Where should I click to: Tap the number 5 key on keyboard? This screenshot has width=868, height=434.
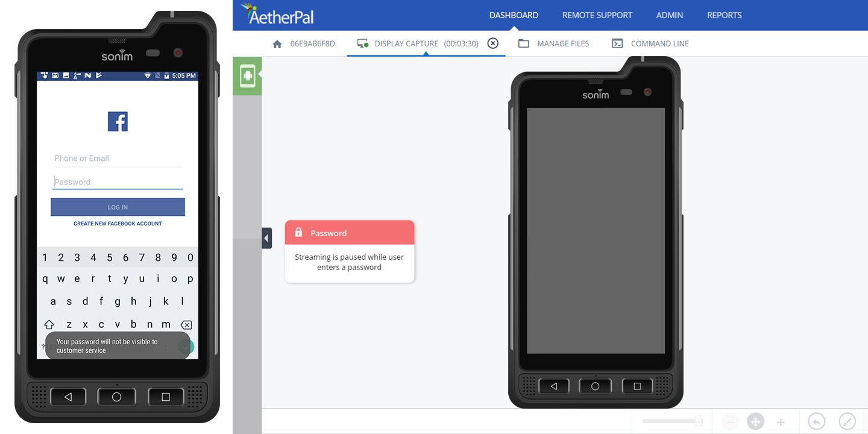tap(110, 257)
